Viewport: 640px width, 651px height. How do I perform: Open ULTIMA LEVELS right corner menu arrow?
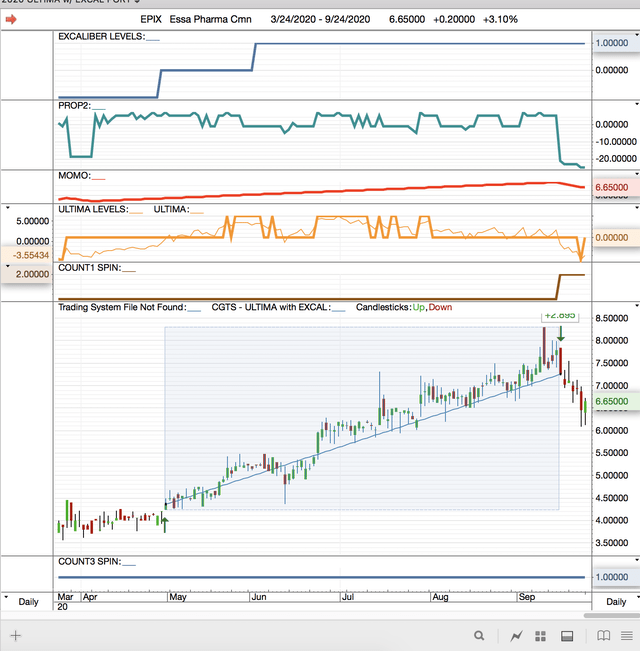pos(637,208)
